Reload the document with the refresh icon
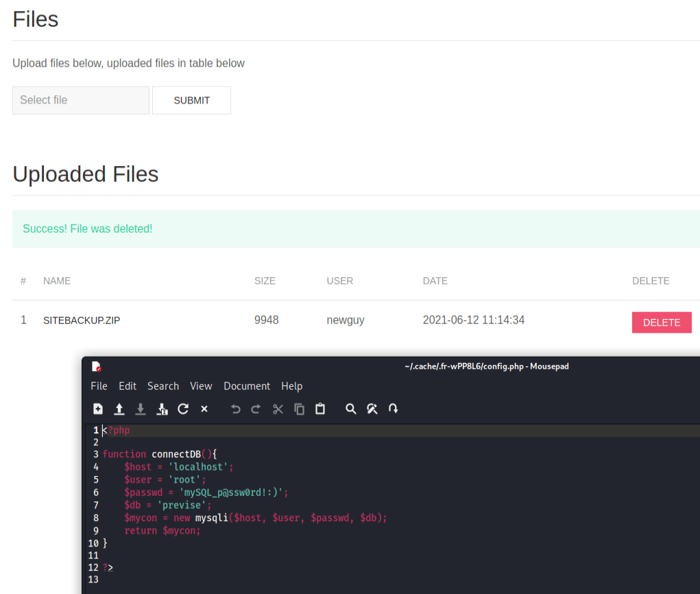This screenshot has width=700, height=594. (183, 409)
